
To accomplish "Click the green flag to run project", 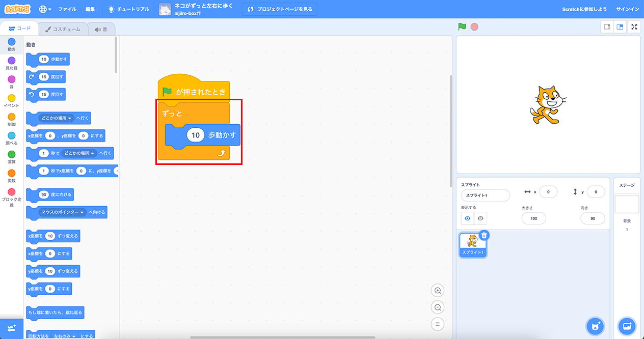I will 462,27.
